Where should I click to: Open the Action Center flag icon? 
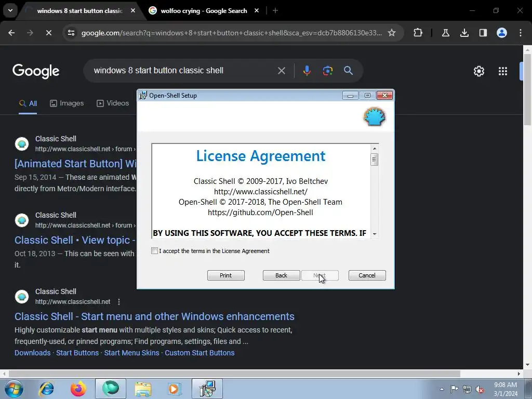point(454,389)
